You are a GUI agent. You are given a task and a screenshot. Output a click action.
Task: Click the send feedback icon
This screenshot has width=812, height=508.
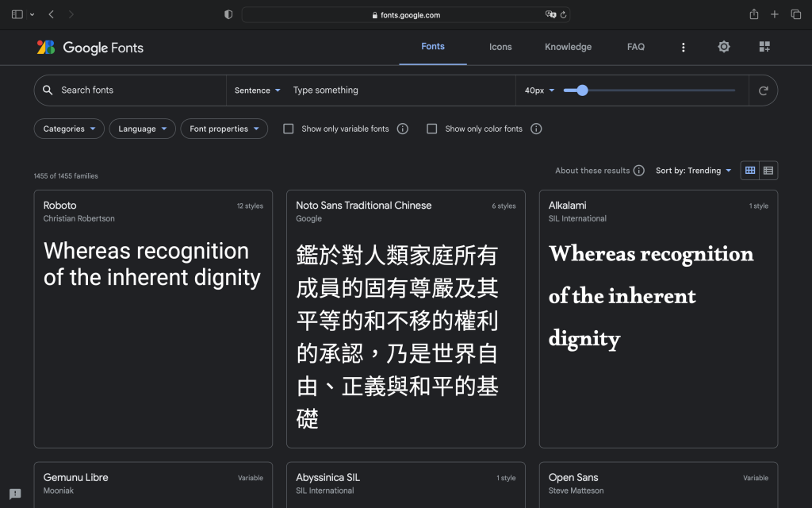tap(16, 494)
